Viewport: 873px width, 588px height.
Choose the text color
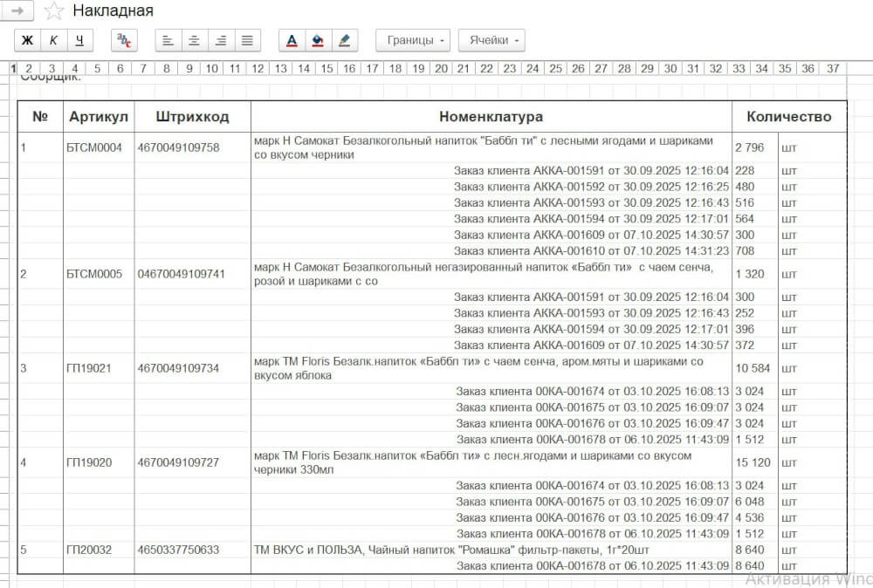click(292, 40)
